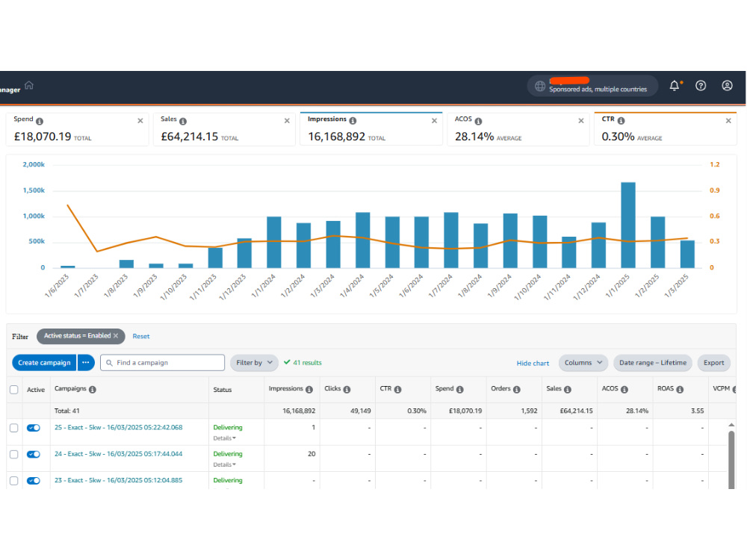Viewport: 747px width, 560px height.
Task: Select the Spend metric card
Action: [77, 129]
